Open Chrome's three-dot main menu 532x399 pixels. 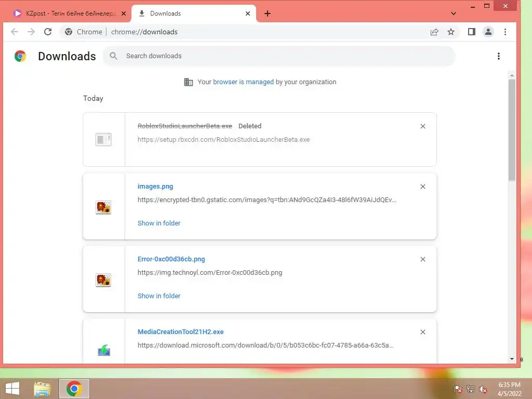click(x=505, y=32)
